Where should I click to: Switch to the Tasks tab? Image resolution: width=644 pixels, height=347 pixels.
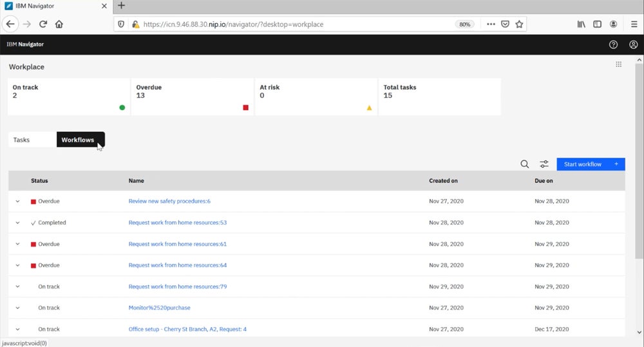point(22,140)
